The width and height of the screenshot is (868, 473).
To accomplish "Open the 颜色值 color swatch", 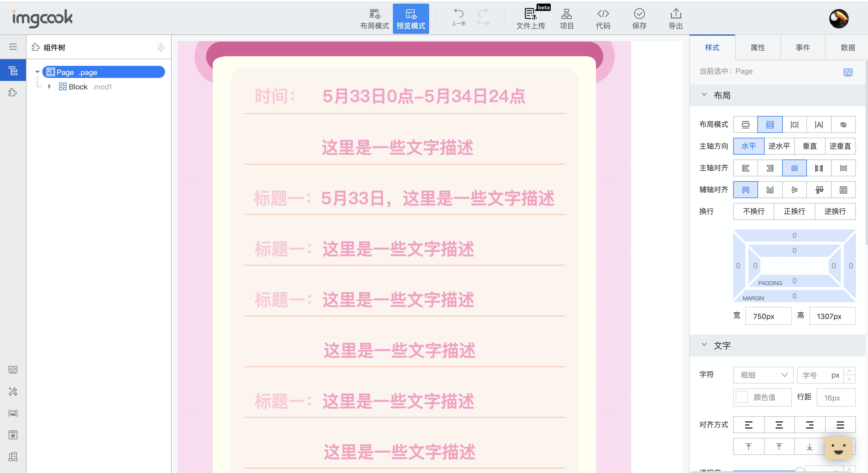I will [741, 397].
